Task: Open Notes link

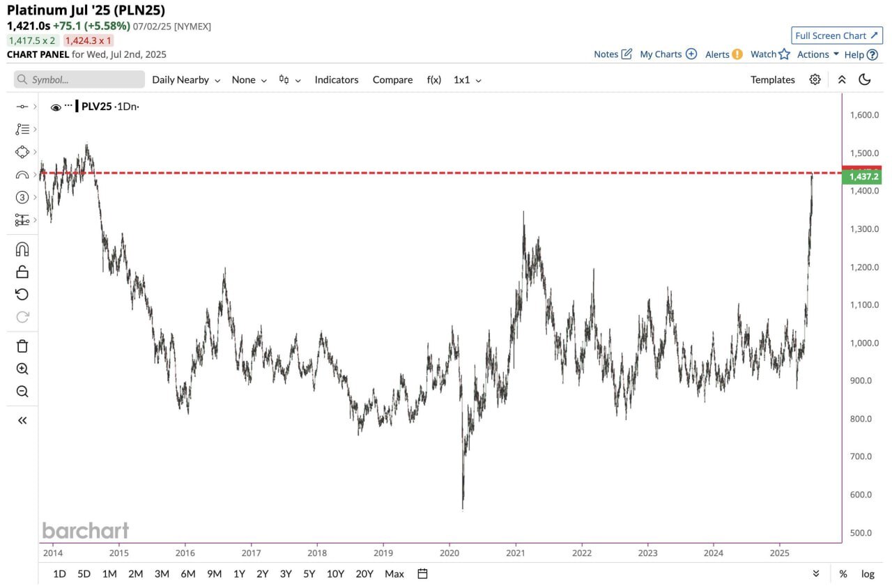Action: pos(613,54)
